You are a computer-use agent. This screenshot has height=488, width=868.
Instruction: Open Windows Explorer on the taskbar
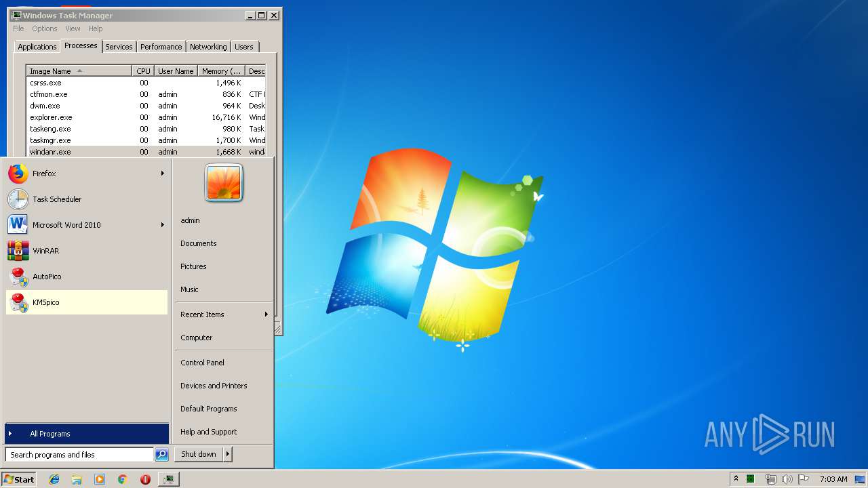tap(77, 479)
